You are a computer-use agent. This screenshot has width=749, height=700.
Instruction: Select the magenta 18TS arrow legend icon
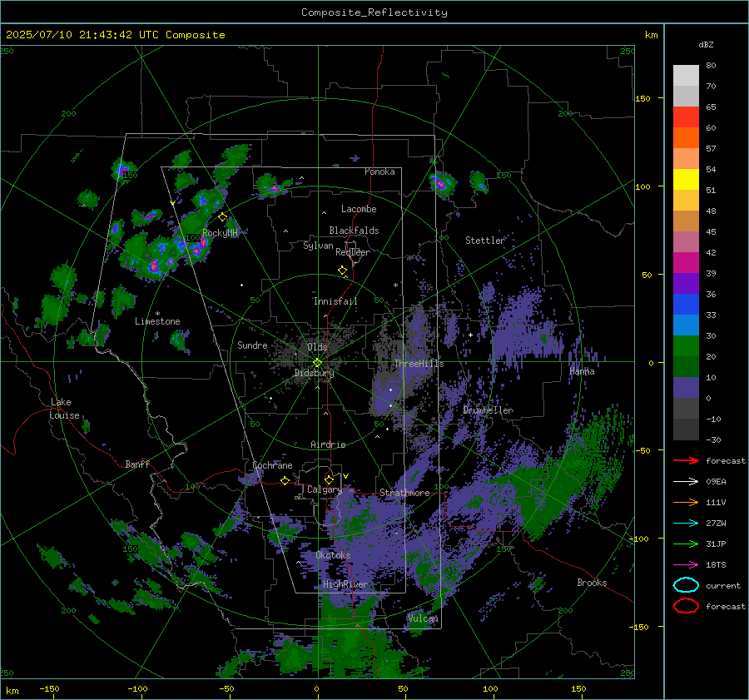686,565
